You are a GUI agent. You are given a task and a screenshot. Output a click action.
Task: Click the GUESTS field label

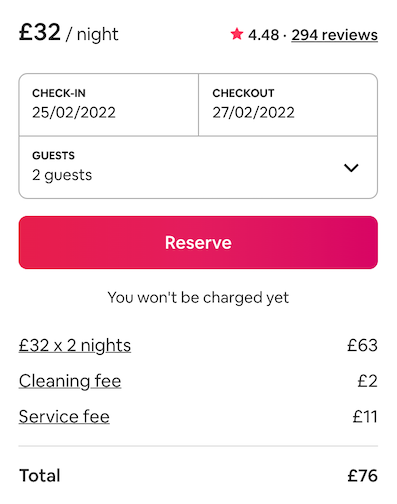tap(53, 156)
